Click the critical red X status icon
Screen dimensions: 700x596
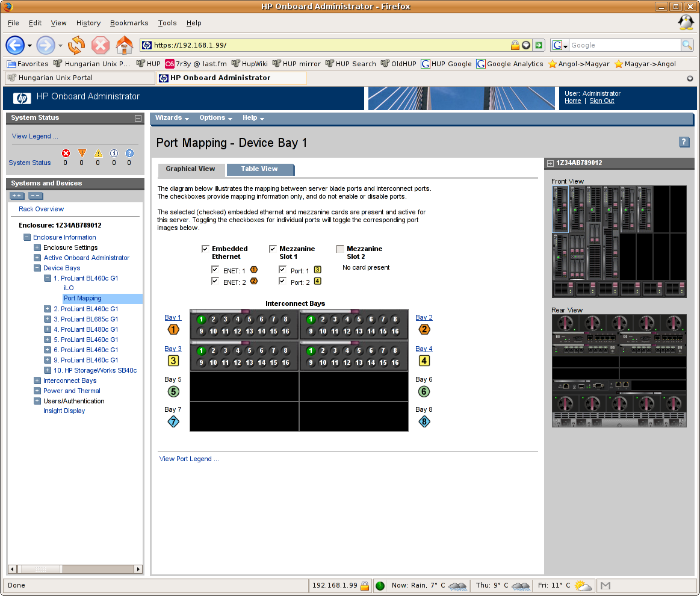(x=66, y=153)
